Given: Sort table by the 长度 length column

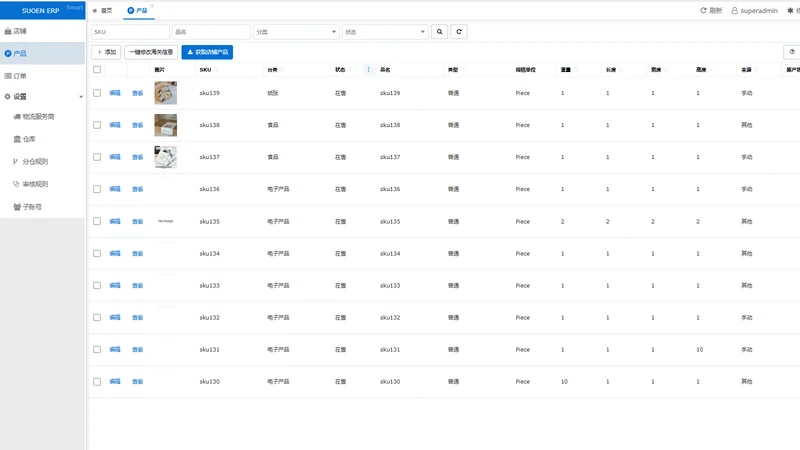Looking at the screenshot, I should point(620,69).
